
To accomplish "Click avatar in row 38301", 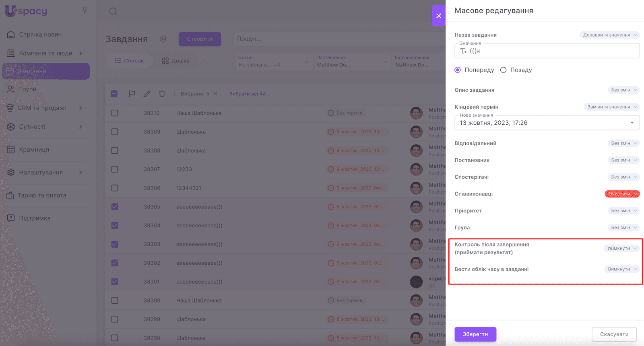I will (x=416, y=282).
